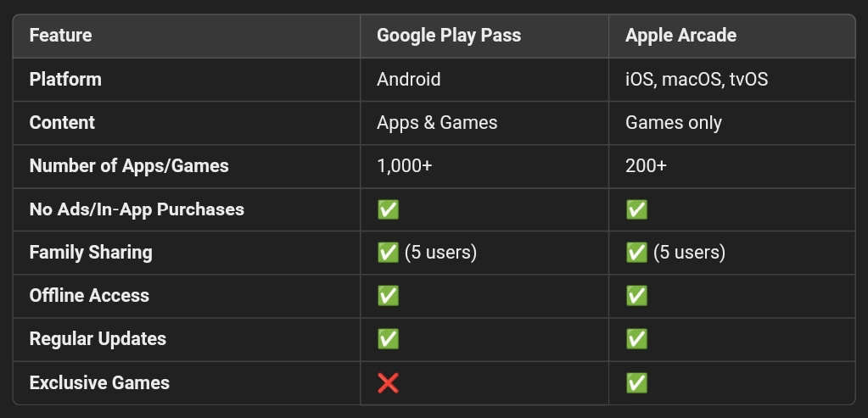Click the Number of Apps/Games row label

pyautogui.click(x=129, y=166)
